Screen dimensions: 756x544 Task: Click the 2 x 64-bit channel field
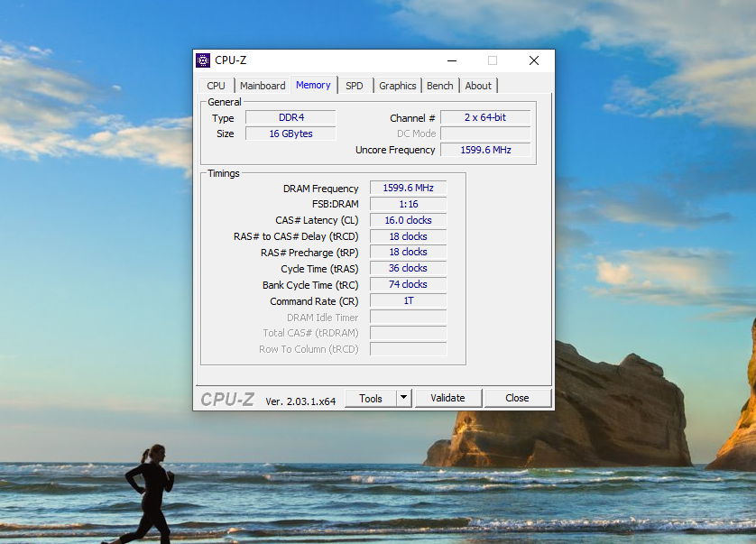485,117
